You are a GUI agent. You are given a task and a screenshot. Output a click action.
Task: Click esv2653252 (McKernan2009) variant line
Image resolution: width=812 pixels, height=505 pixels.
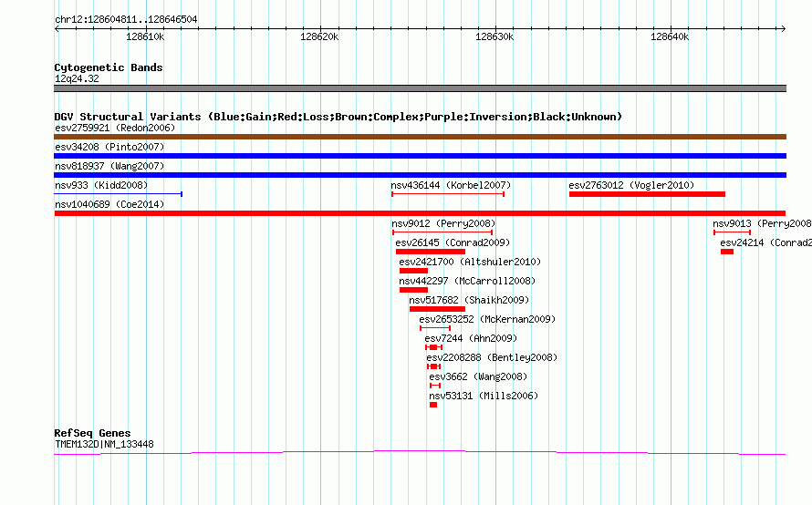click(435, 328)
